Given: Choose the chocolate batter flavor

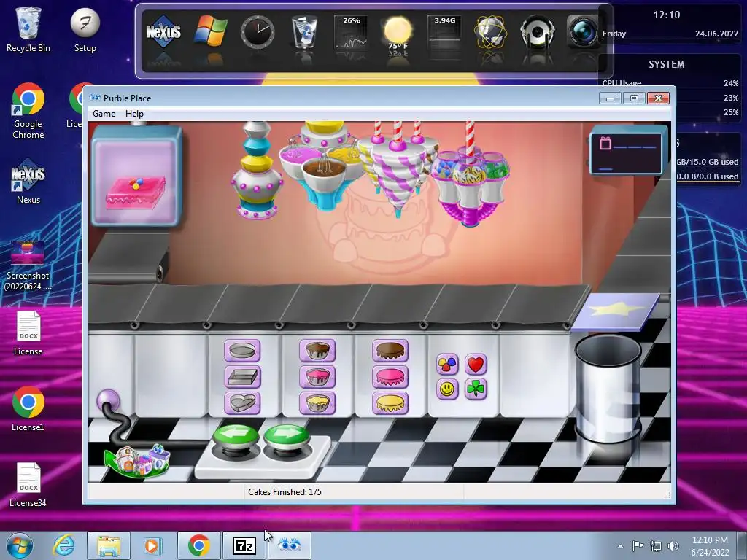Looking at the screenshot, I should [x=317, y=351].
